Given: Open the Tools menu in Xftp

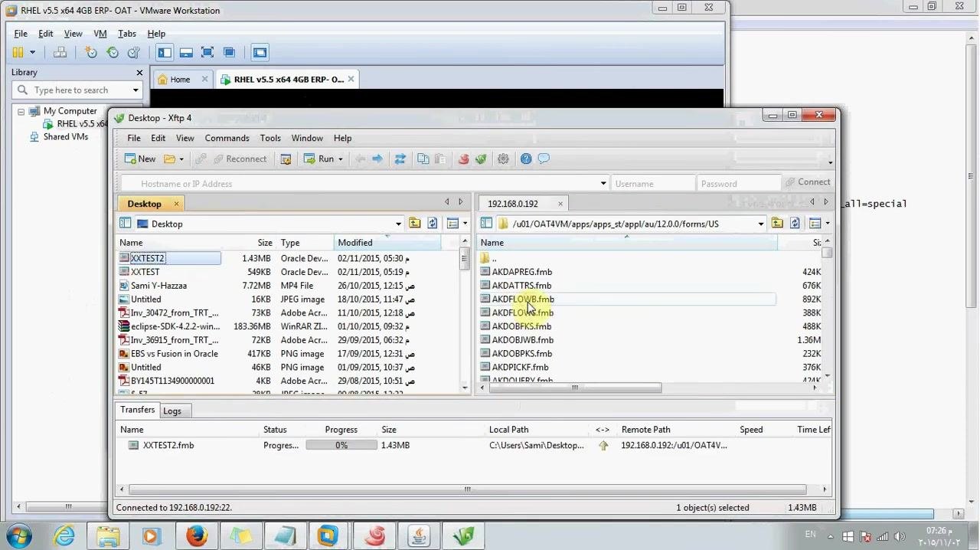Looking at the screenshot, I should click(x=270, y=138).
